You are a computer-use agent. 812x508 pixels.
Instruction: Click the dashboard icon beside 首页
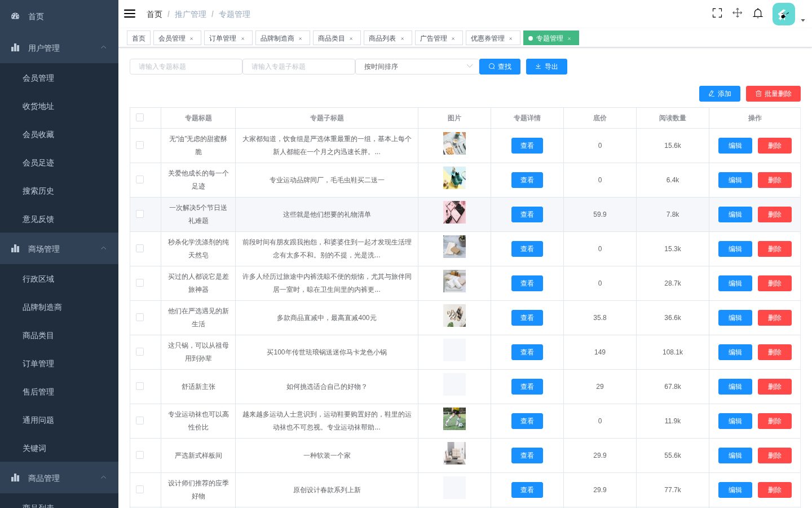(15, 16)
